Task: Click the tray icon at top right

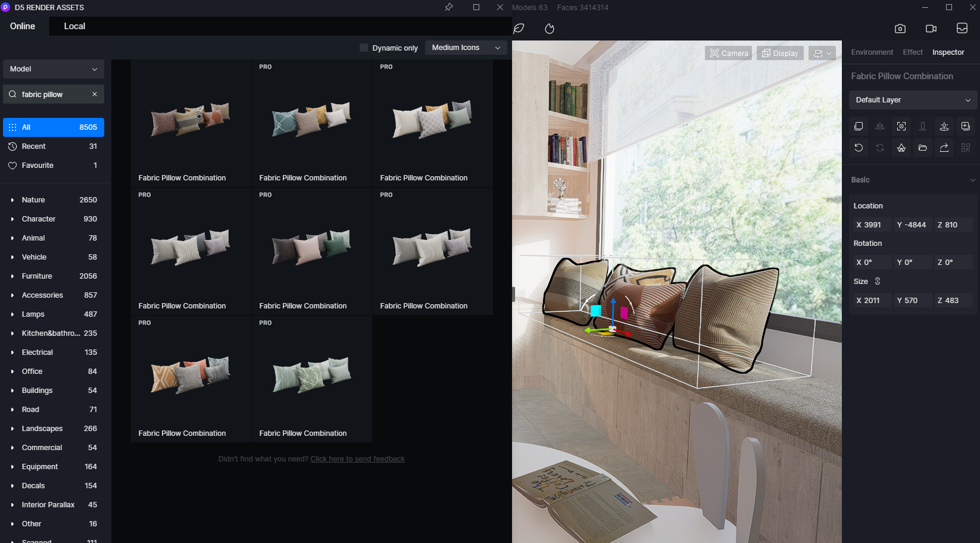Action: 962,29
